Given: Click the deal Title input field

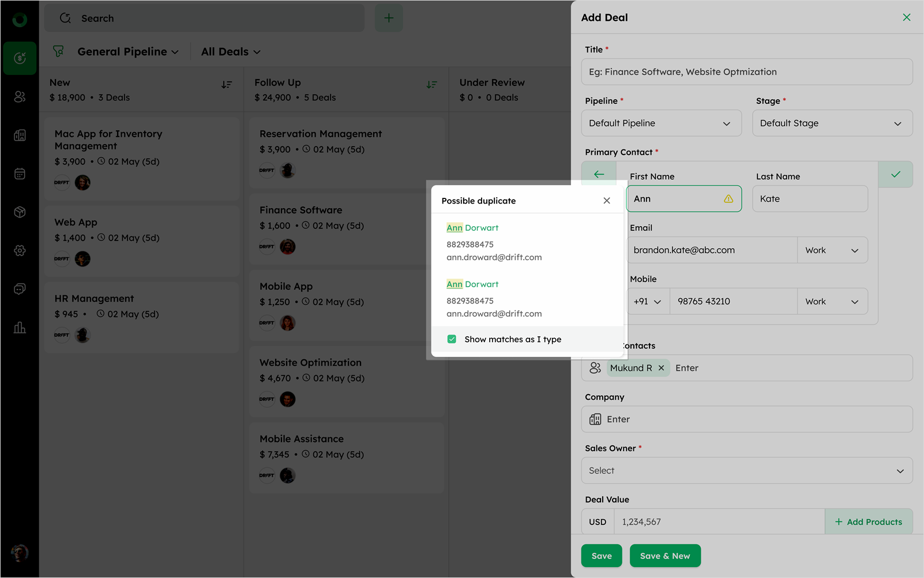Looking at the screenshot, I should tap(746, 72).
